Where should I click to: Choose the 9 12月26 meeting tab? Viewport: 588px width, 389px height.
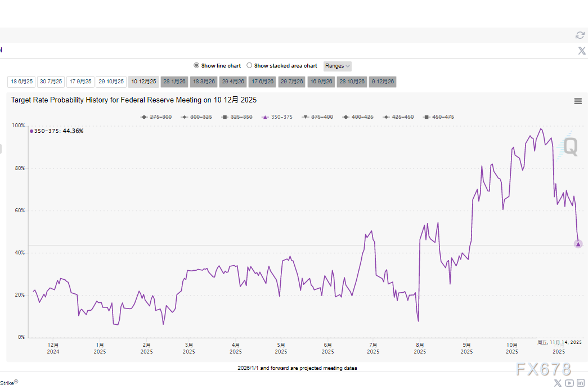(383, 82)
